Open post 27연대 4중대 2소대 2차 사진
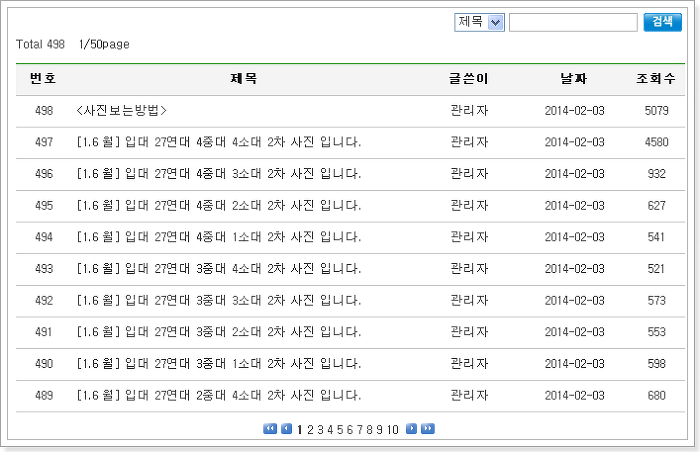 tap(219, 205)
